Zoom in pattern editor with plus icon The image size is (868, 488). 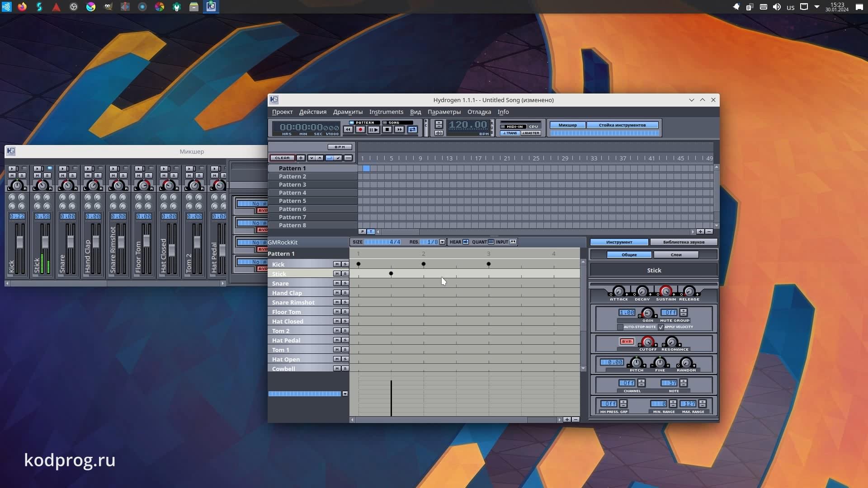coord(567,420)
